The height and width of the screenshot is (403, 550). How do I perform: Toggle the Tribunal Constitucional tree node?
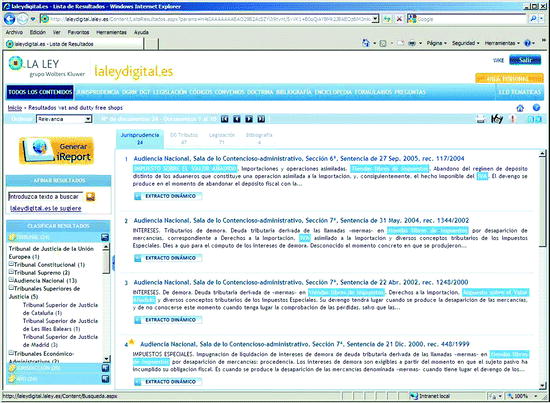click(x=11, y=264)
